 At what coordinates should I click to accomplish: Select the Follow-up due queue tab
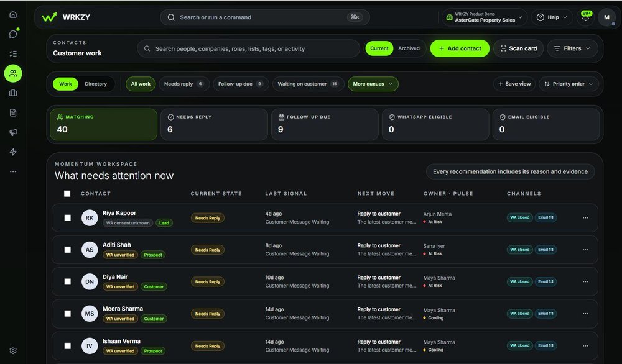pyautogui.click(x=241, y=84)
